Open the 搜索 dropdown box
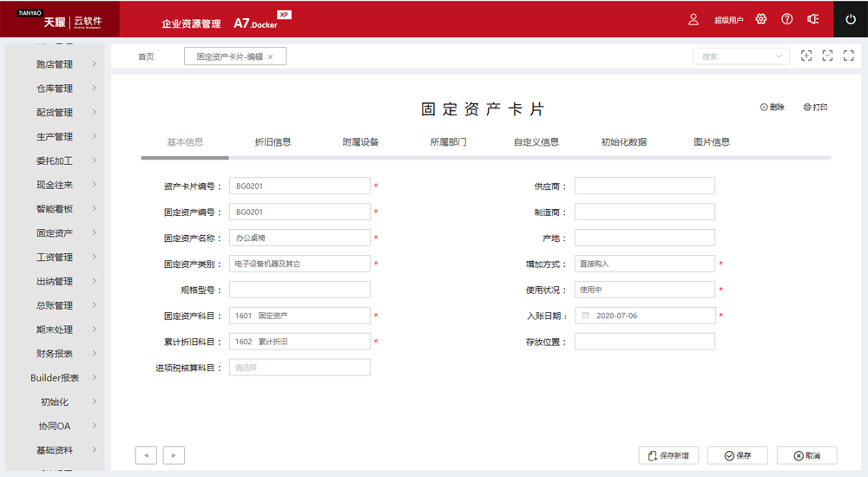 (740, 56)
